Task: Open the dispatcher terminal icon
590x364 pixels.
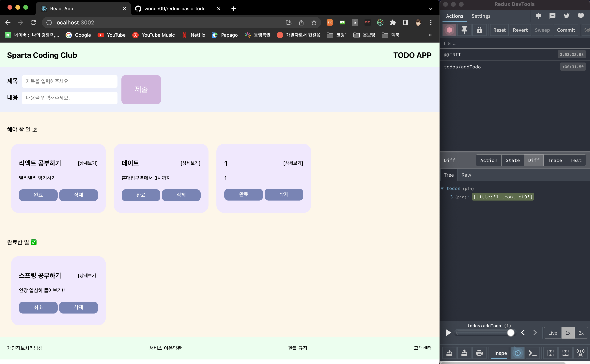Action: (532, 353)
